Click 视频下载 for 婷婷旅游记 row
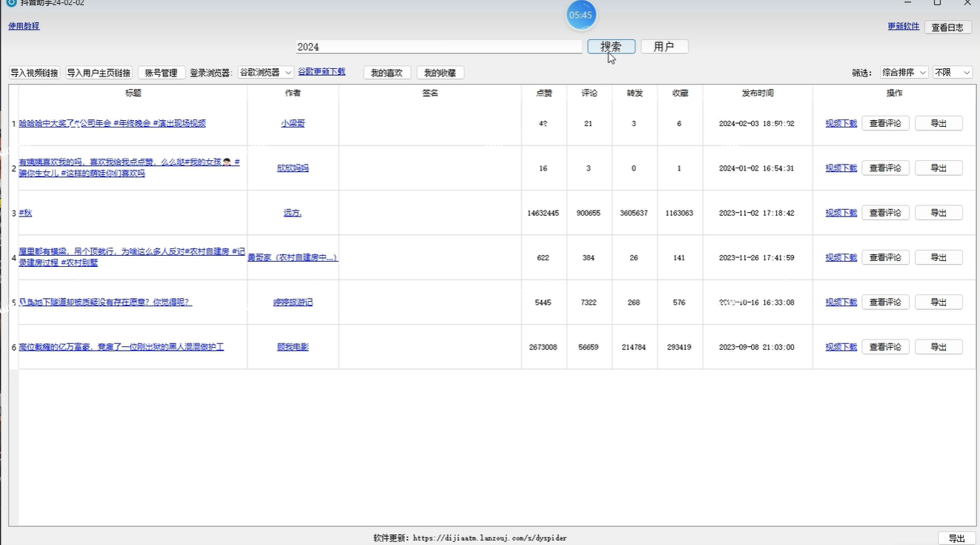 [841, 303]
